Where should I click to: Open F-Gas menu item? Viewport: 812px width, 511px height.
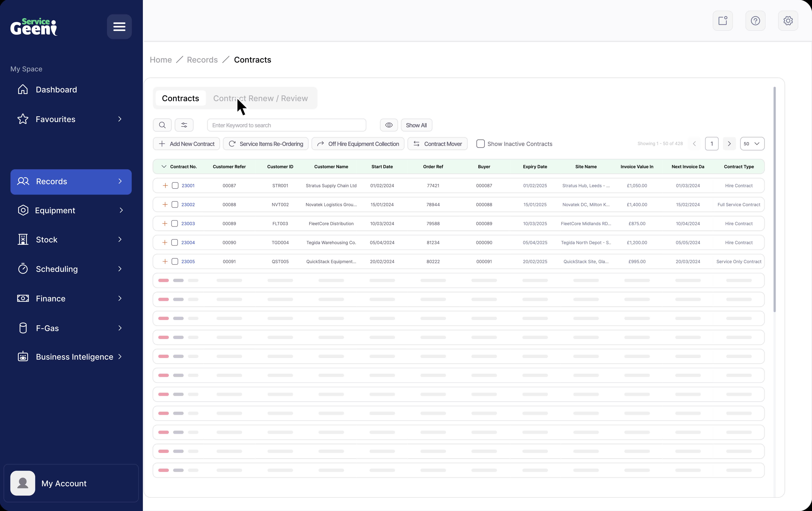pos(71,328)
